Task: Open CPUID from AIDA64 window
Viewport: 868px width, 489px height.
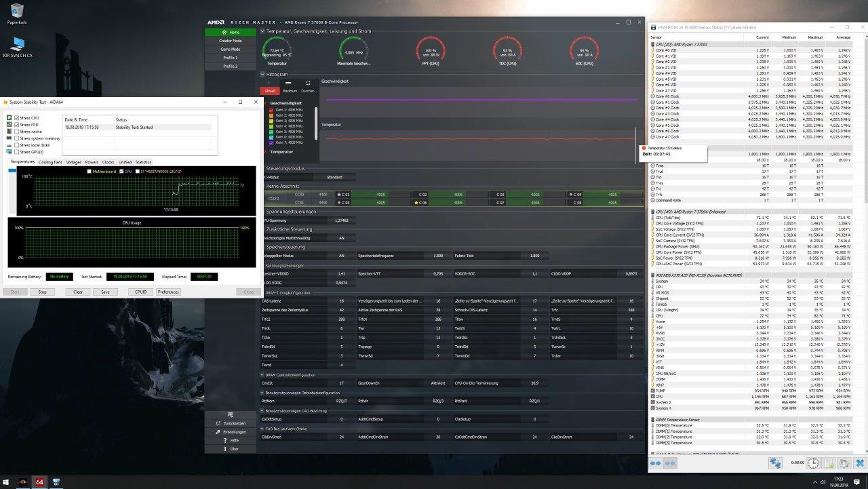Action: coord(141,292)
